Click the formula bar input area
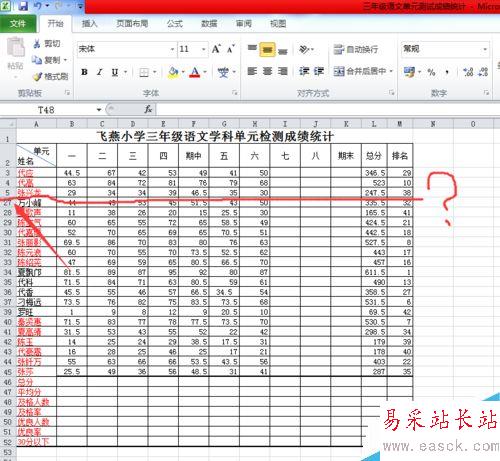 click(328, 109)
